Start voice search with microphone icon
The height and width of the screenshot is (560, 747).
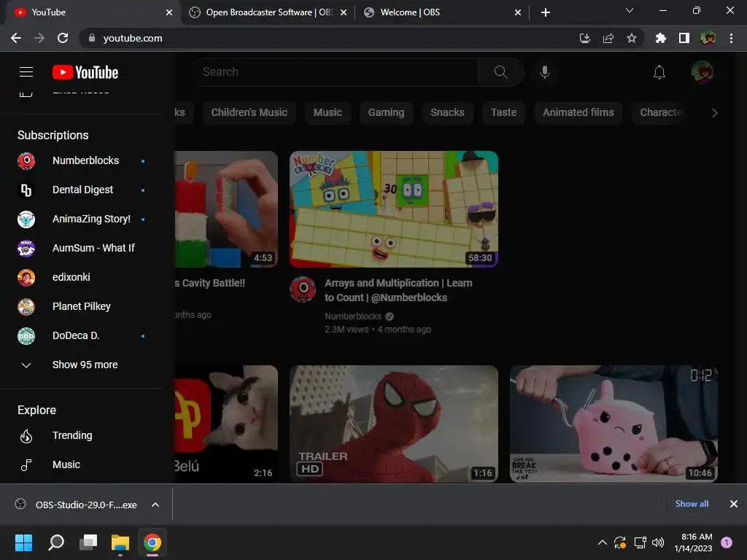pos(544,72)
